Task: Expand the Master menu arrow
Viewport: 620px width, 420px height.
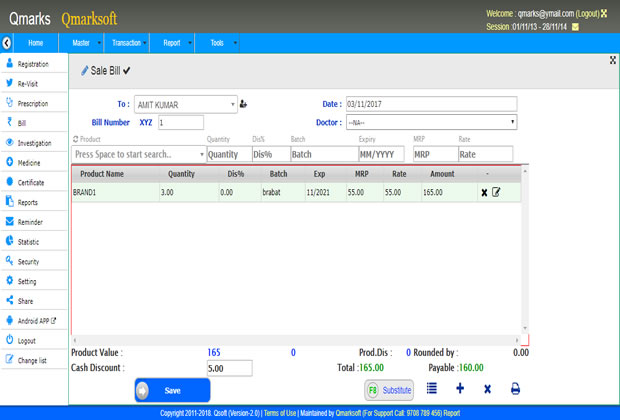Action: (99, 43)
